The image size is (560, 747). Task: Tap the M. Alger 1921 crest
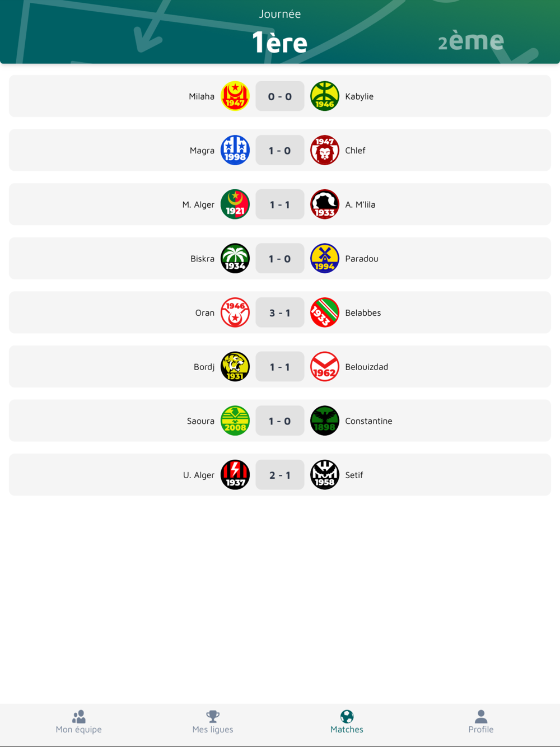pos(235,204)
